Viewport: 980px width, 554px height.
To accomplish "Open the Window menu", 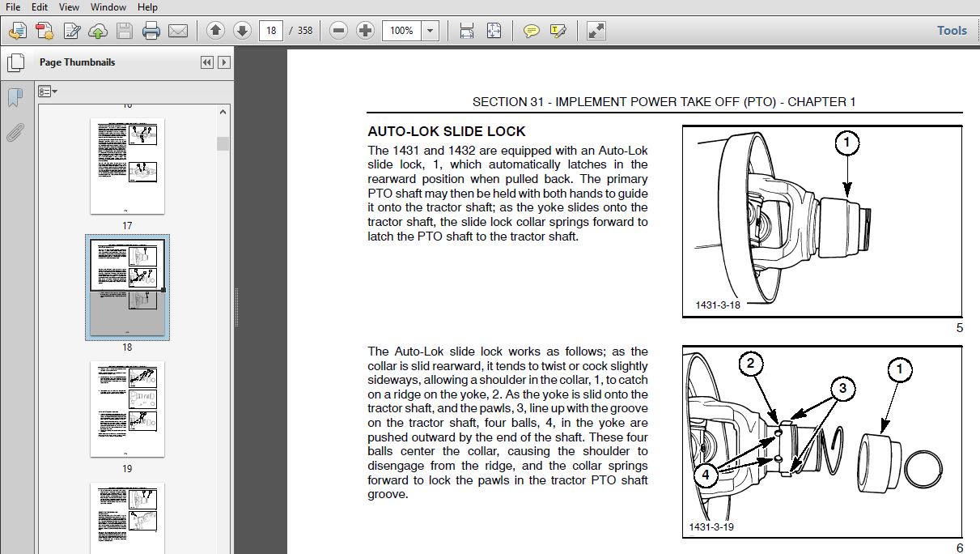I will coord(108,7).
